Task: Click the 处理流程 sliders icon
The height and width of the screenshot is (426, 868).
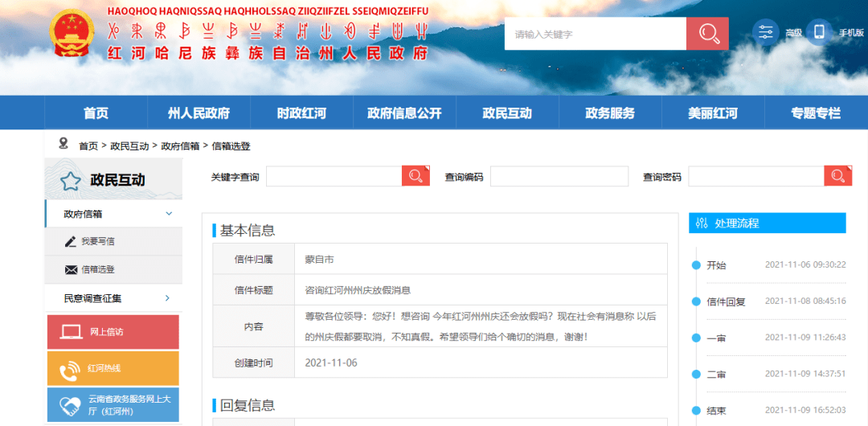Action: pyautogui.click(x=702, y=223)
